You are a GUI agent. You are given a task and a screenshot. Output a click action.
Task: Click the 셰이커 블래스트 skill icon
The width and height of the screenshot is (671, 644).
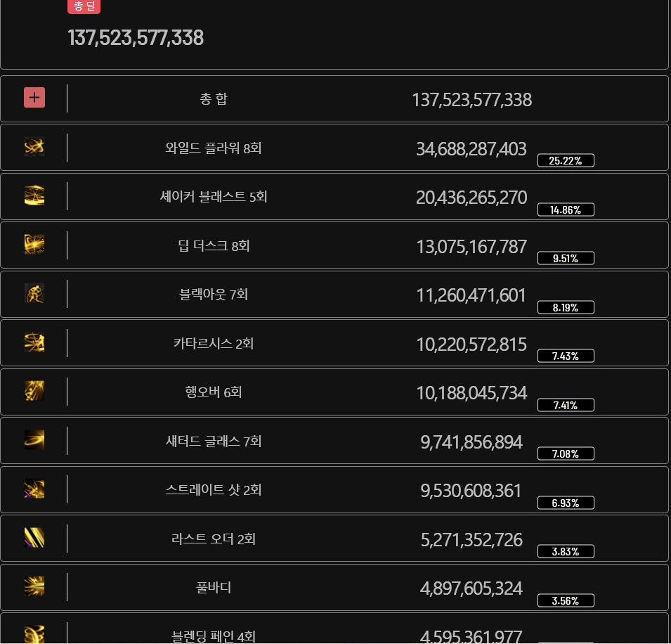(34, 195)
